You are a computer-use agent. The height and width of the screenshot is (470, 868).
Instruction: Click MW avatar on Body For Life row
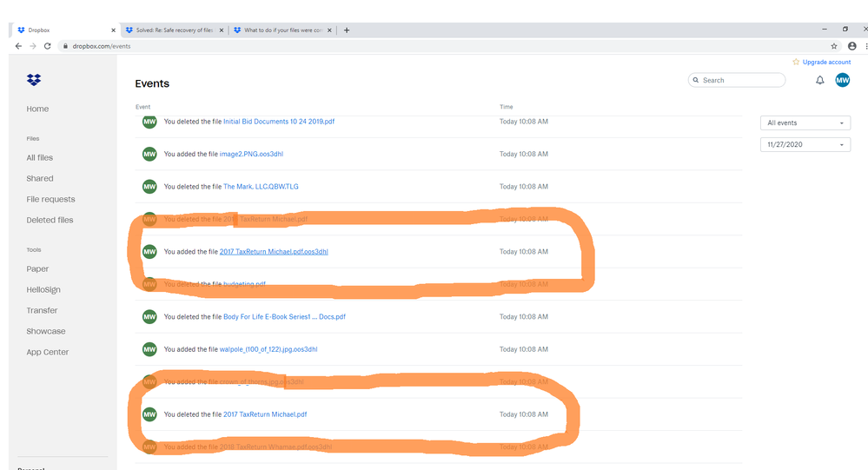click(x=149, y=316)
